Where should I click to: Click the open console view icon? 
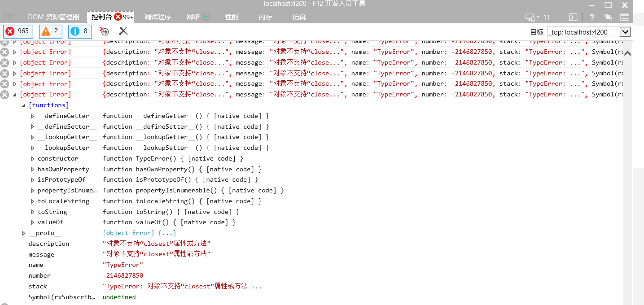point(573,17)
